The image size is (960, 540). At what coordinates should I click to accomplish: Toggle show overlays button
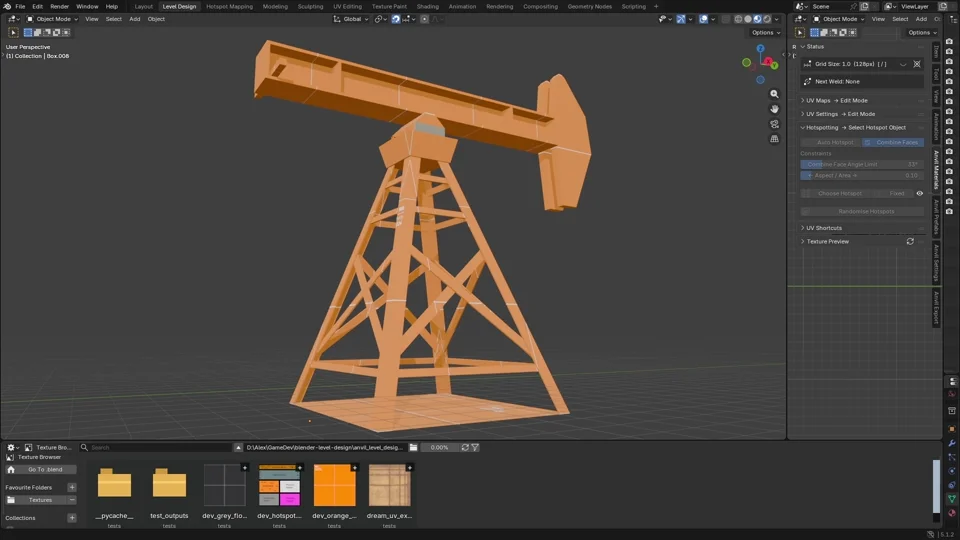pyautogui.click(x=703, y=19)
